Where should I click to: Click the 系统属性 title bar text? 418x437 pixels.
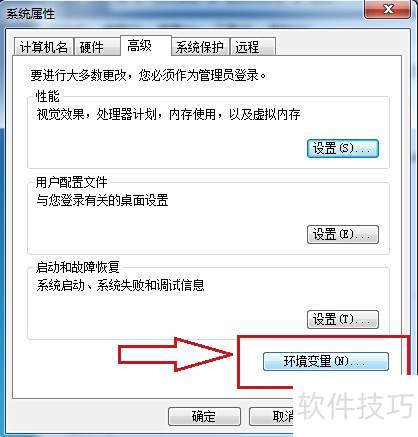[x=30, y=14]
